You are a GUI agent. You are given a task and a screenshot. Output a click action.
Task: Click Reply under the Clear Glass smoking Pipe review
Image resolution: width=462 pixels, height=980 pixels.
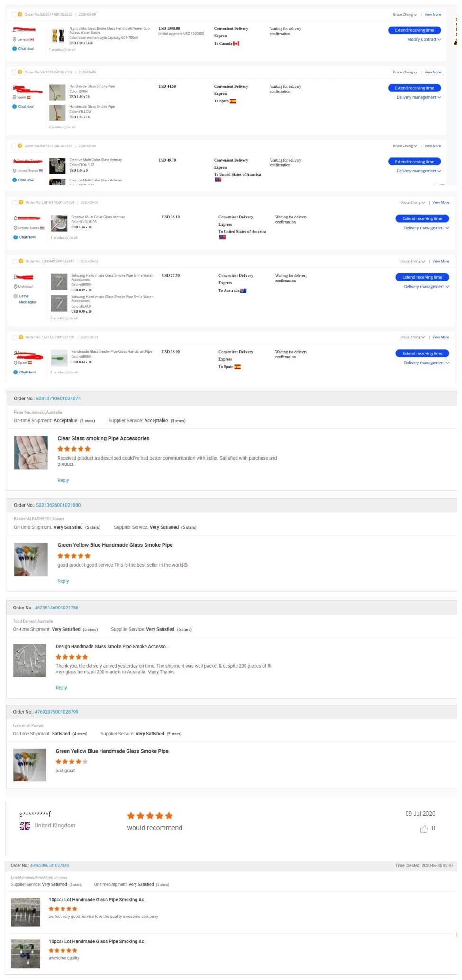point(63,480)
